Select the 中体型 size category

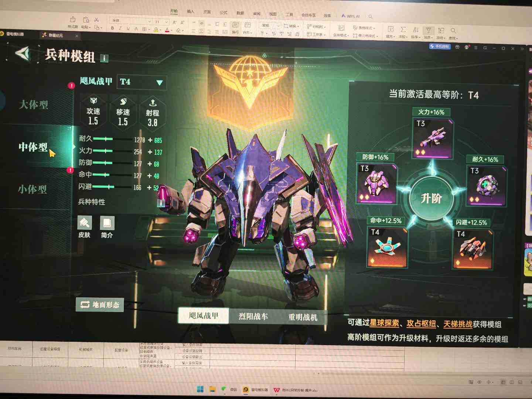[33, 147]
